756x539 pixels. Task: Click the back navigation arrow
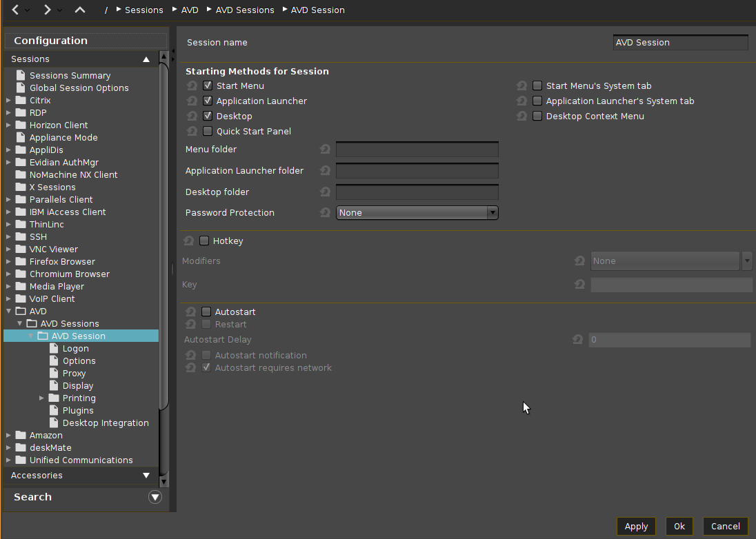pyautogui.click(x=15, y=10)
